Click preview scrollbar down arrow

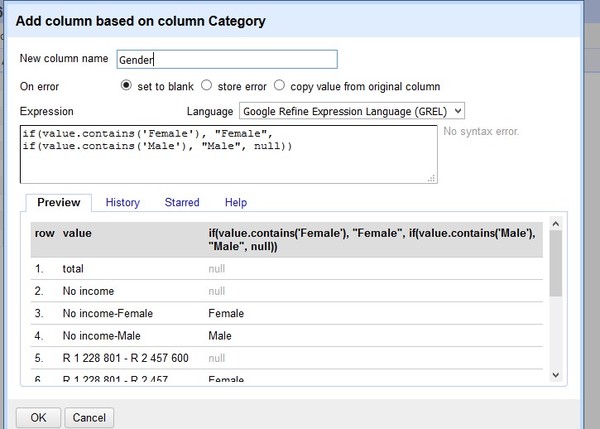(556, 375)
